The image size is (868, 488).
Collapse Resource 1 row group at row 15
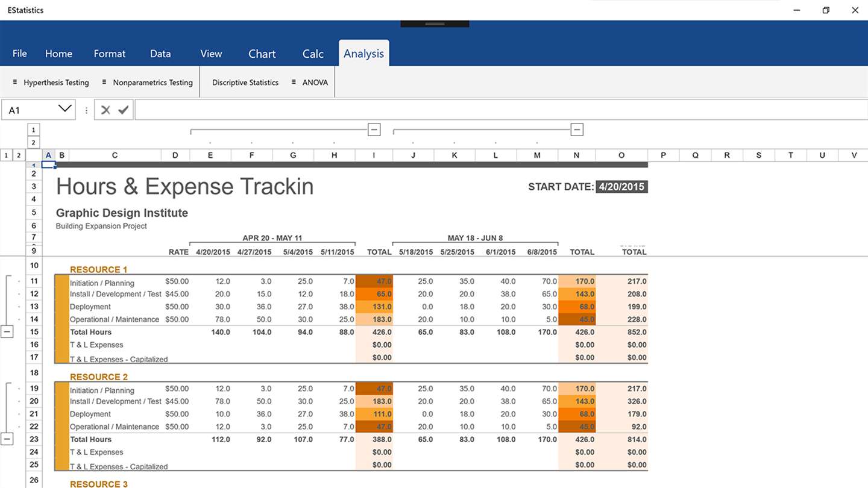click(x=7, y=332)
